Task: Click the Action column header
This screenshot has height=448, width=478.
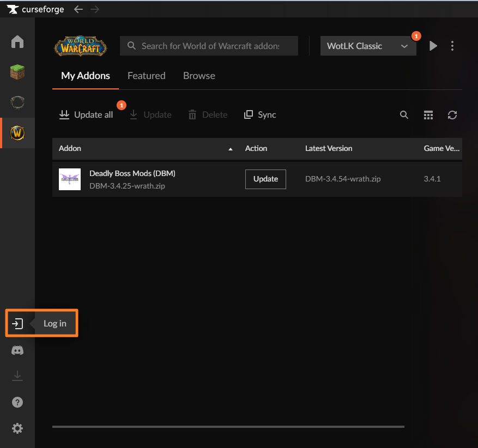Action: [256, 148]
